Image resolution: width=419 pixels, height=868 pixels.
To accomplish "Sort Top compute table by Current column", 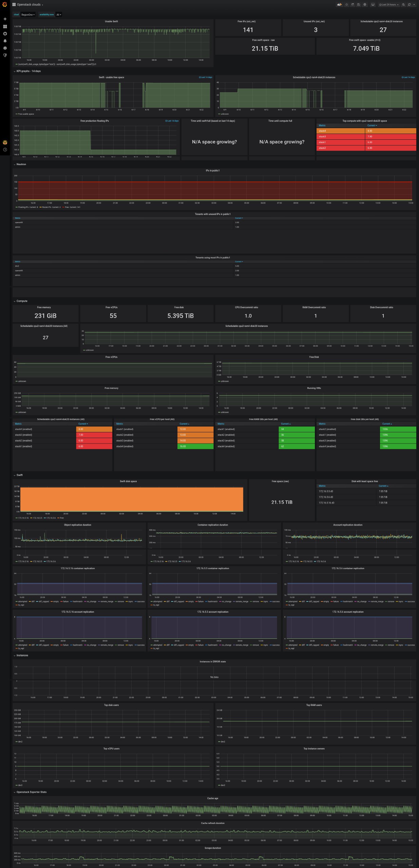I will click(372, 125).
